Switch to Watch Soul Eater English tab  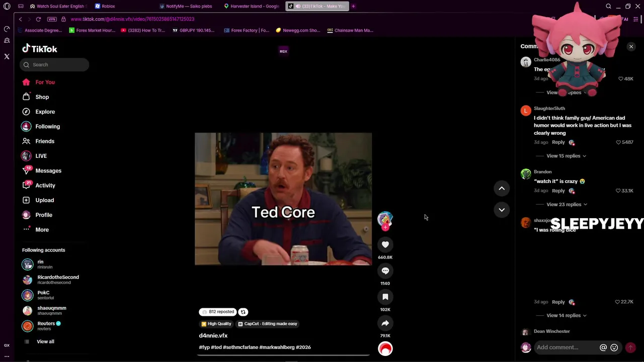58,6
